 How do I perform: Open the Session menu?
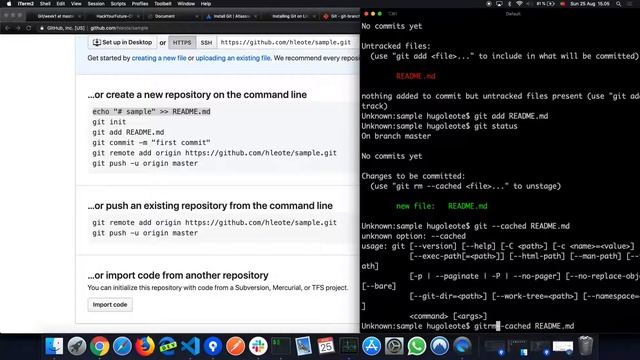[x=96, y=4]
